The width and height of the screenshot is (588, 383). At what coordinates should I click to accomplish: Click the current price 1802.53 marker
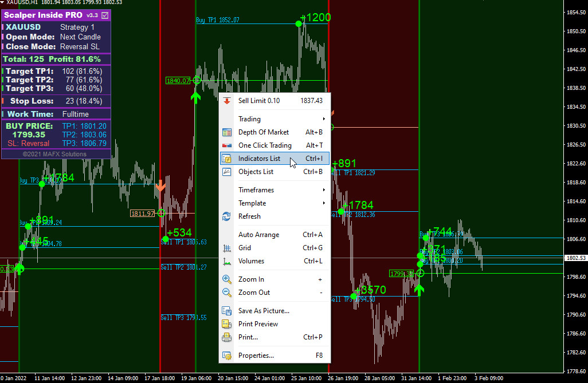(x=575, y=258)
